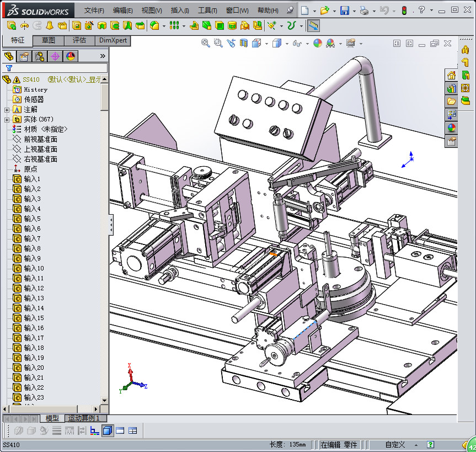The height and width of the screenshot is (452, 476).
Task: Open the 工具(T) menu
Action: (207, 10)
